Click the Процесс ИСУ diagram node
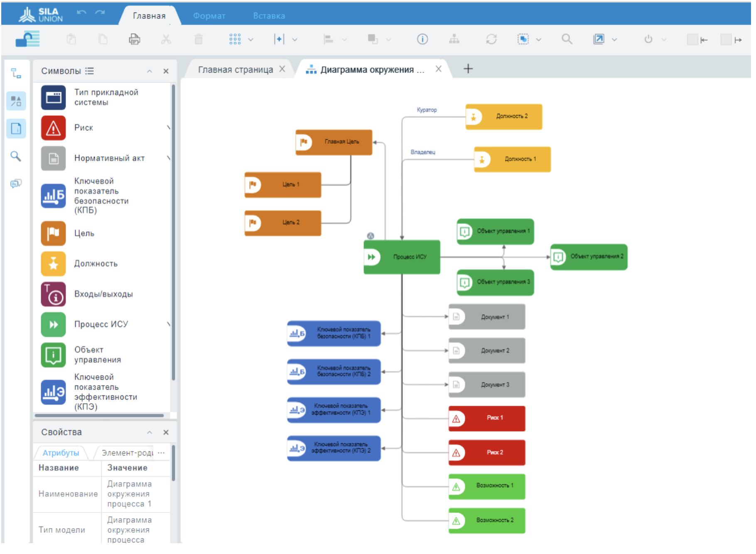The width and height of the screenshot is (756, 554). tap(402, 257)
